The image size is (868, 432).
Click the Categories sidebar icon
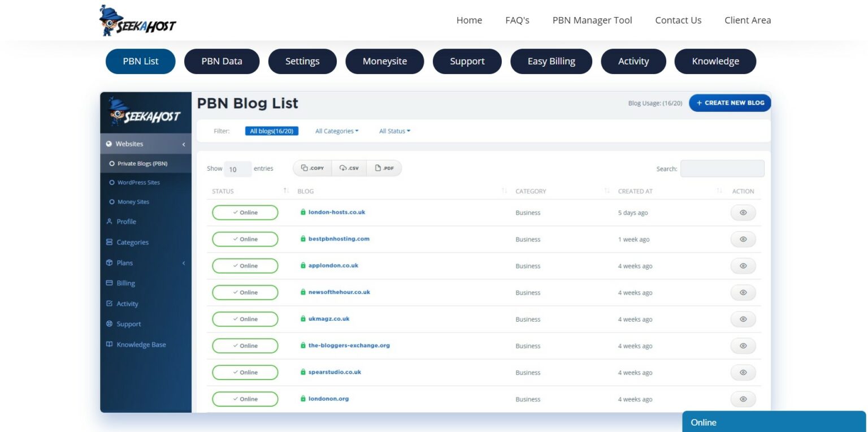(x=109, y=242)
